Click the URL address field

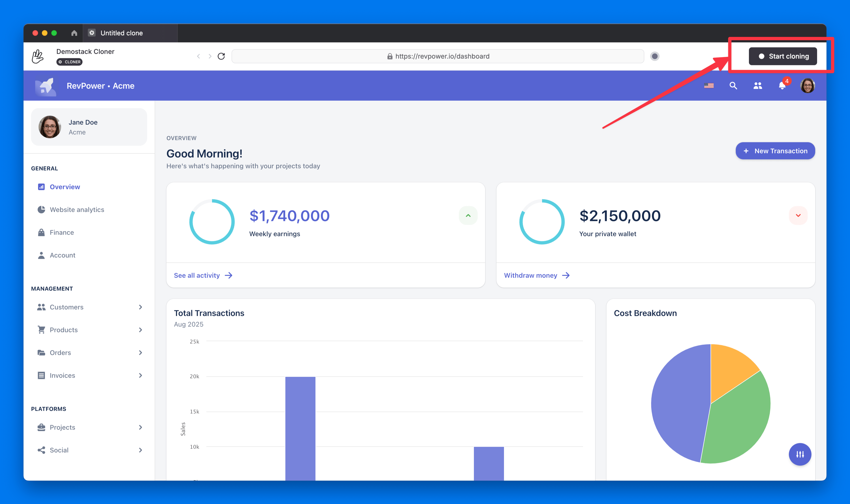[x=438, y=56]
